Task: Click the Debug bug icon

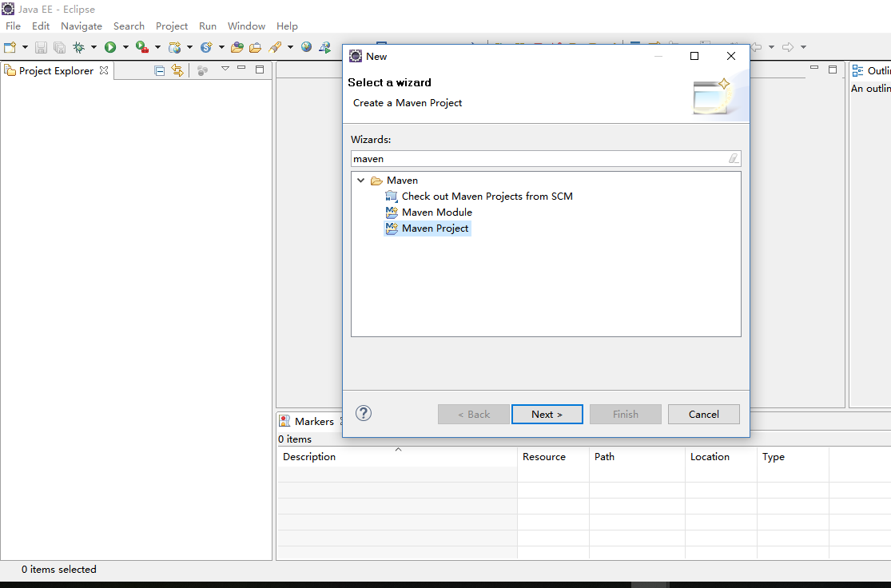Action: (78, 47)
